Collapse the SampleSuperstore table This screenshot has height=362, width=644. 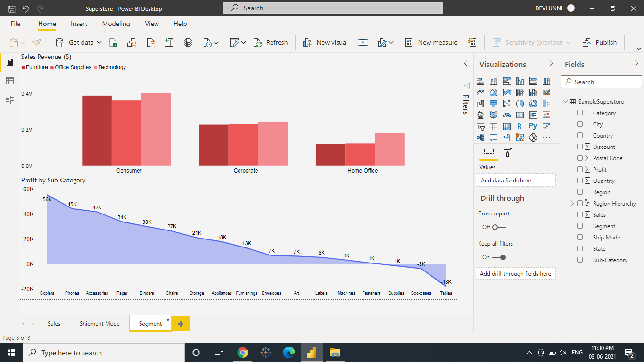pyautogui.click(x=565, y=101)
